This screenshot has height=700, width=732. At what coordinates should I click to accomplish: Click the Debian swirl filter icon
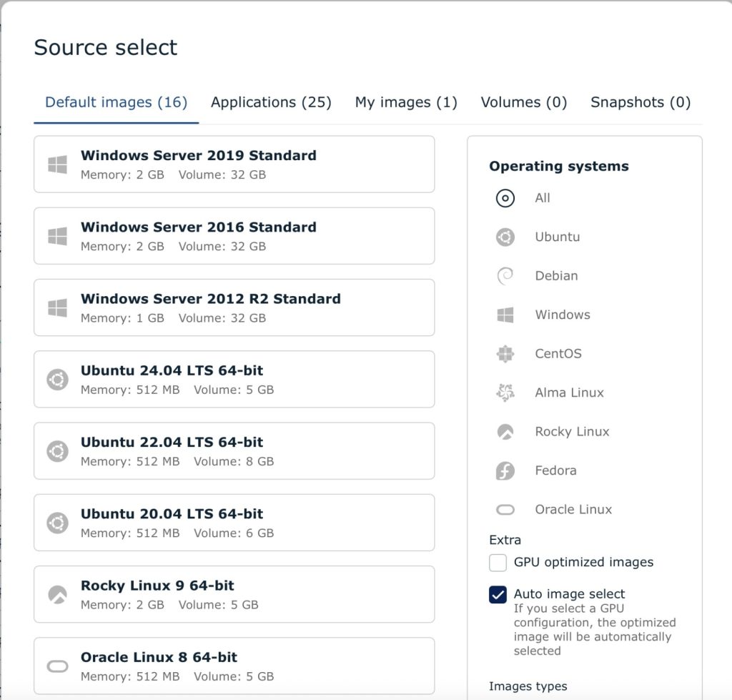pyautogui.click(x=505, y=276)
